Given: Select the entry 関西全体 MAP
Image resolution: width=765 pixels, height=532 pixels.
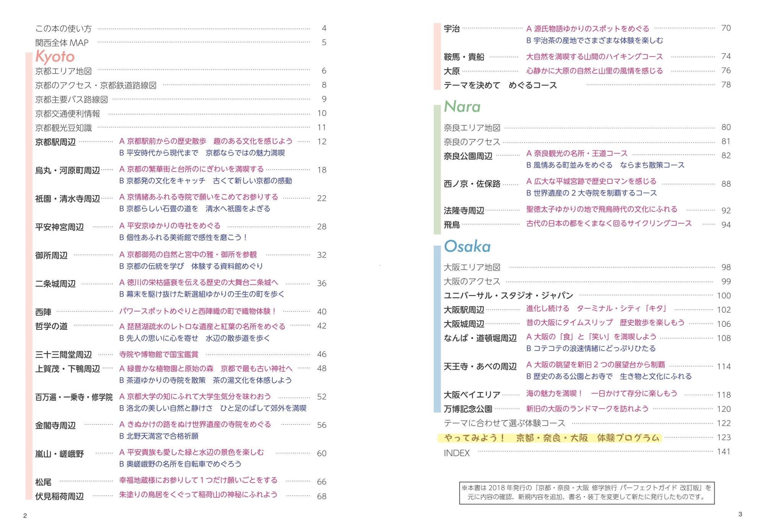Looking at the screenshot, I should [62, 43].
